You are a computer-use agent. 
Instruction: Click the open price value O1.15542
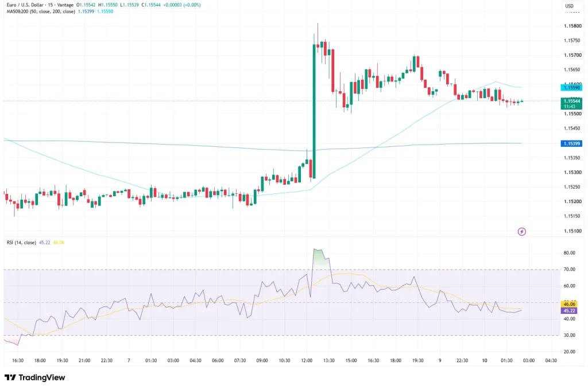86,5
